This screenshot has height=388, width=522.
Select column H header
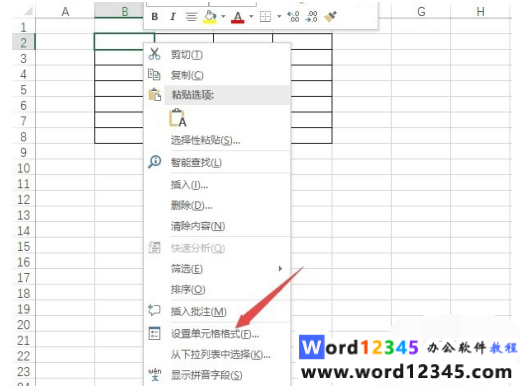[x=480, y=12]
